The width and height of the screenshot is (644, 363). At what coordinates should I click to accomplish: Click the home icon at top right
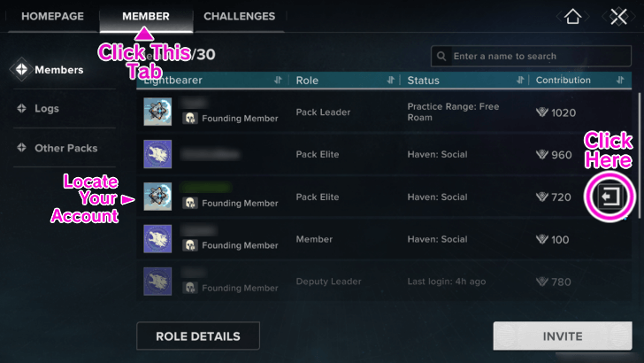(572, 17)
